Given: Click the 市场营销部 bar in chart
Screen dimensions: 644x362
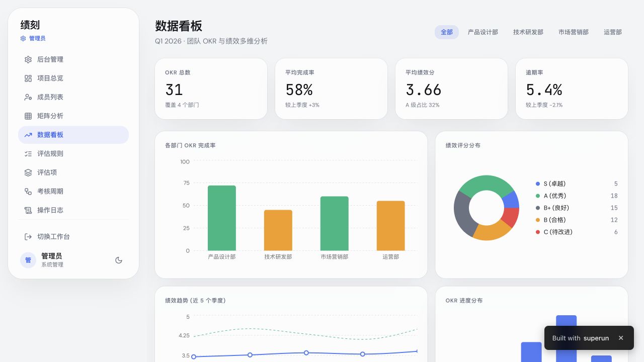Looking at the screenshot, I should pyautogui.click(x=335, y=223).
